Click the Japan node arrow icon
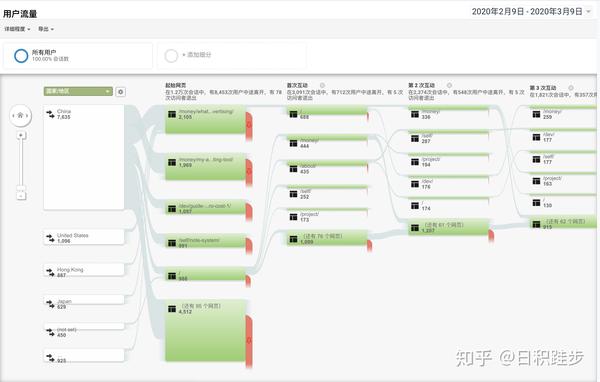600x382 pixels. pyautogui.click(x=51, y=304)
